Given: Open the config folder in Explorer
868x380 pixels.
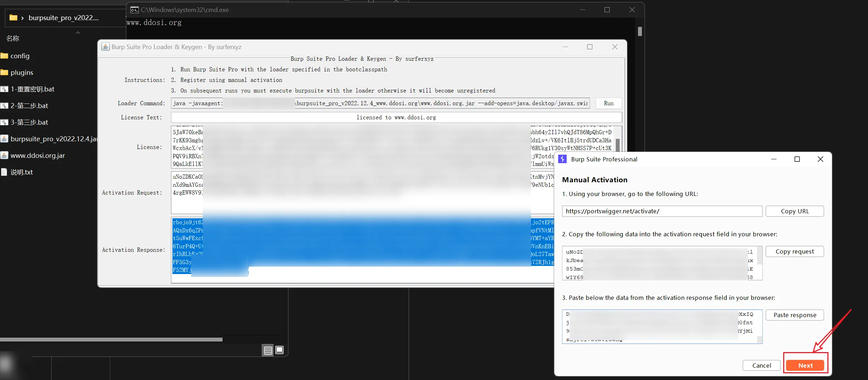Looking at the screenshot, I should coord(20,56).
